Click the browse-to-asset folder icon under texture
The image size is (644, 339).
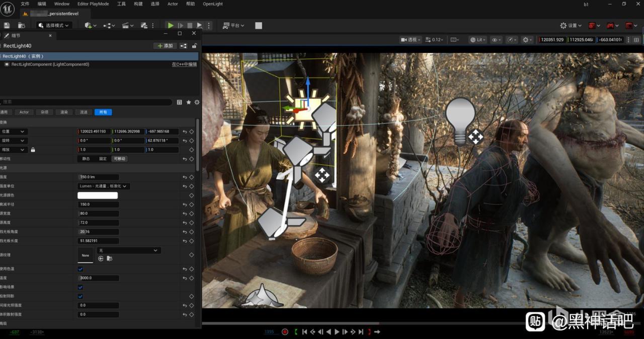click(110, 258)
